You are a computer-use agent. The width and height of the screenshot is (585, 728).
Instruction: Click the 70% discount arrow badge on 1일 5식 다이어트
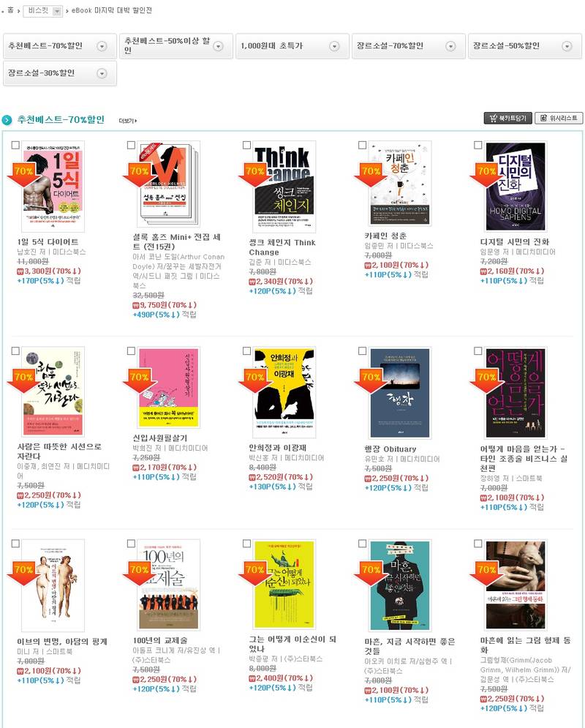coord(23,175)
